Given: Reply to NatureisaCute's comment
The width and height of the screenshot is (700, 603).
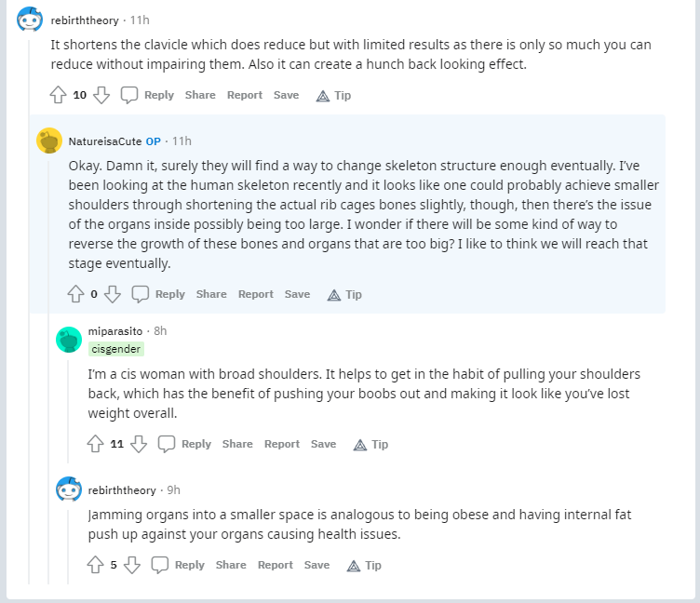Looking at the screenshot, I should [159, 294].
